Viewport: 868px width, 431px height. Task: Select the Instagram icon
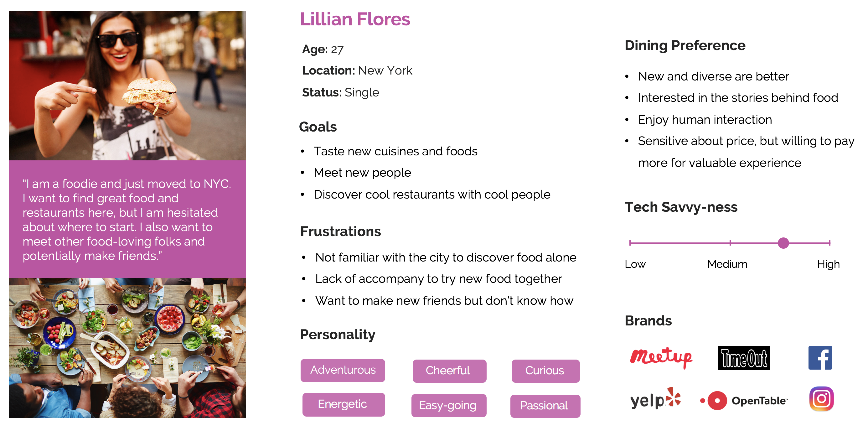(x=822, y=399)
